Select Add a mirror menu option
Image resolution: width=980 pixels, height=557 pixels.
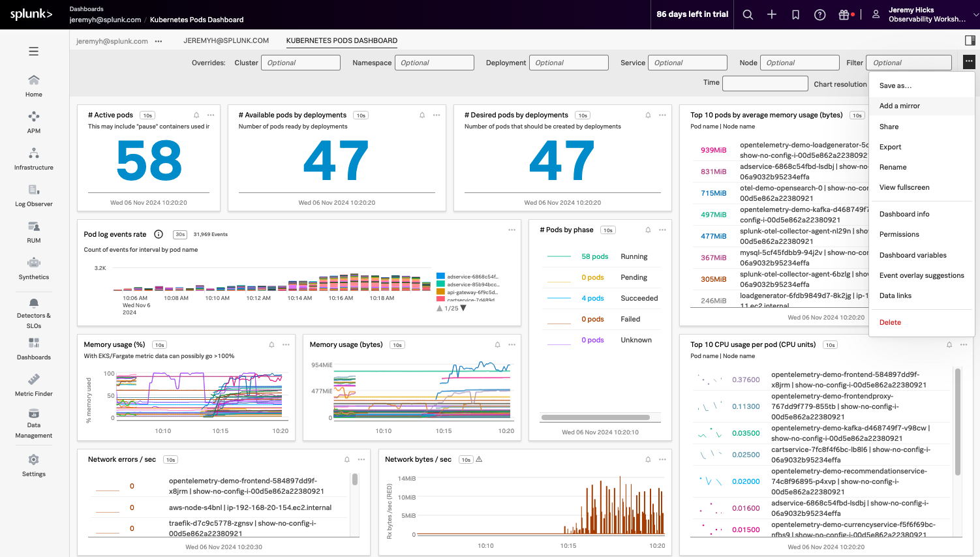coord(899,106)
